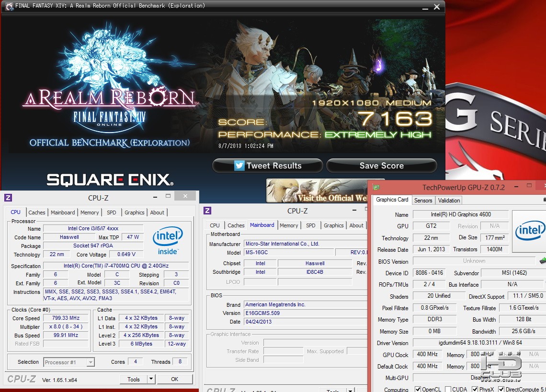The image size is (546, 392).
Task: Select SPD tab in CPU-Z Mainboard window
Action: click(x=311, y=225)
